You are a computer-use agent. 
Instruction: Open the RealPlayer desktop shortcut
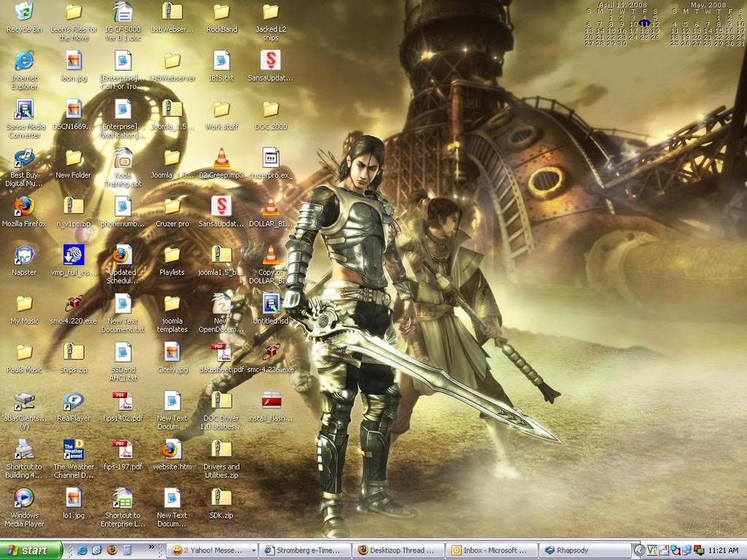click(x=74, y=407)
